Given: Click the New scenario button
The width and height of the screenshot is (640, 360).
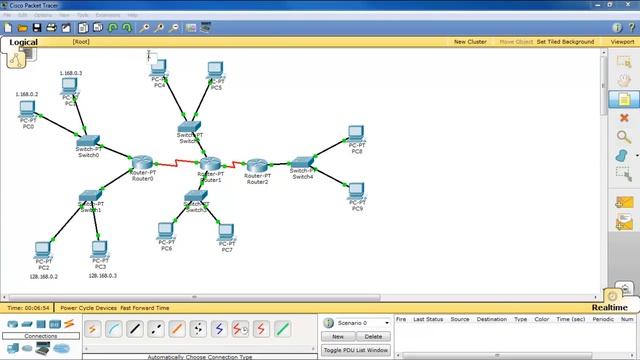Looking at the screenshot, I should pyautogui.click(x=338, y=337).
